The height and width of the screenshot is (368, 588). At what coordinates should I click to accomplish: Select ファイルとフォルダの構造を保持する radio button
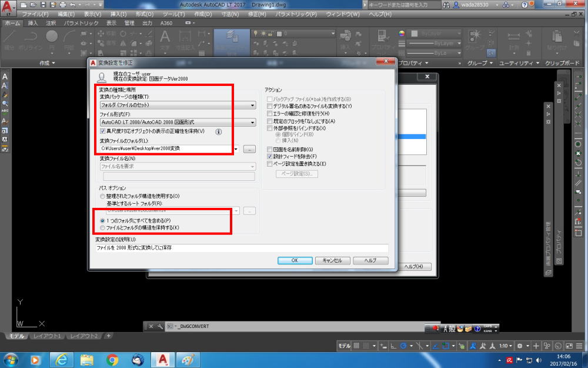coord(102,228)
